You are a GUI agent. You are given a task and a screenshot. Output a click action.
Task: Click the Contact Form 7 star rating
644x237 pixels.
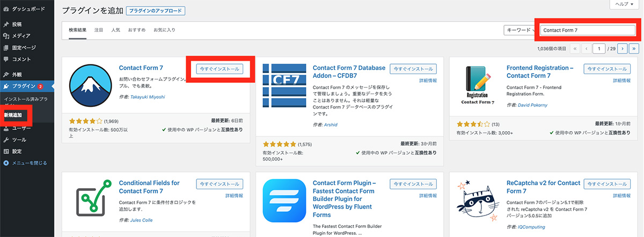[86, 121]
